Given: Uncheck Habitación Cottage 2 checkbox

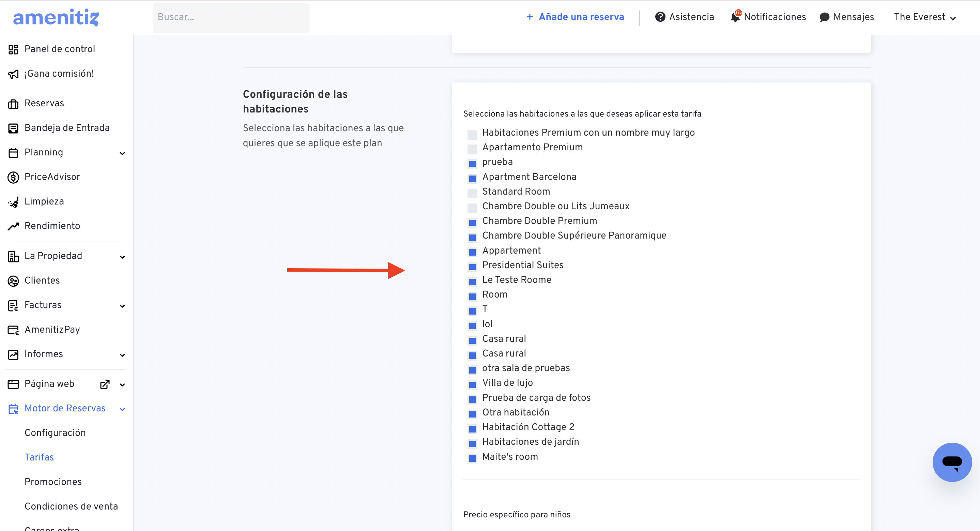Looking at the screenshot, I should click(472, 429).
